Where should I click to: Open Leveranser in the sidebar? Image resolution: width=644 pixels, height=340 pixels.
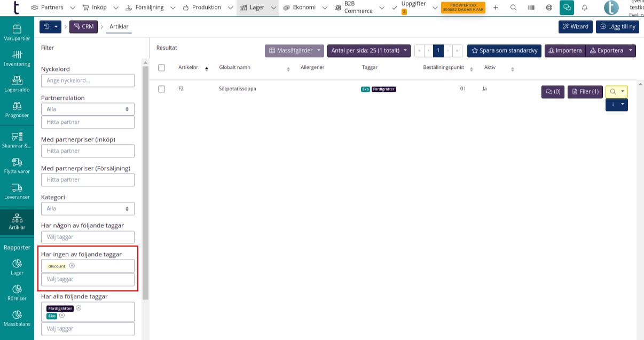point(17,191)
